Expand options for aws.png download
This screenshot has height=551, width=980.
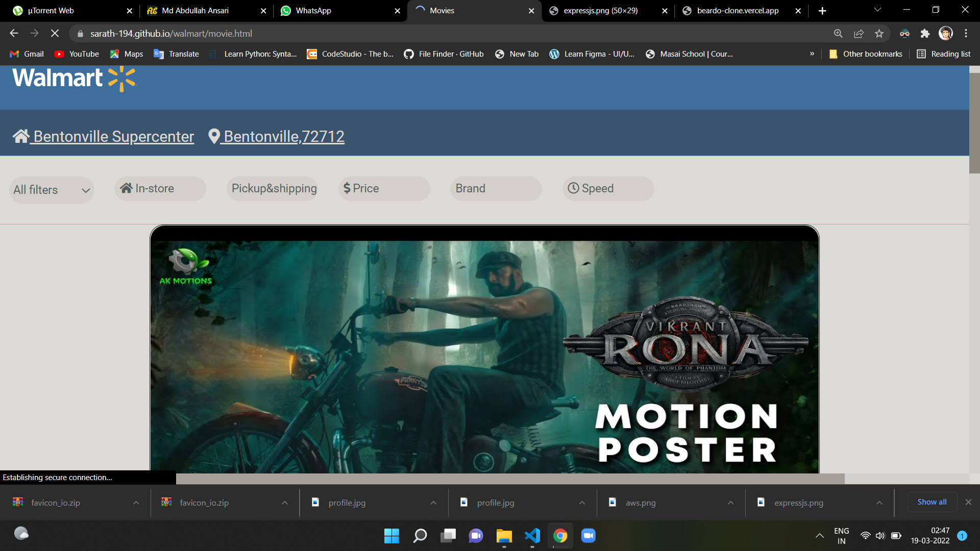click(x=730, y=503)
